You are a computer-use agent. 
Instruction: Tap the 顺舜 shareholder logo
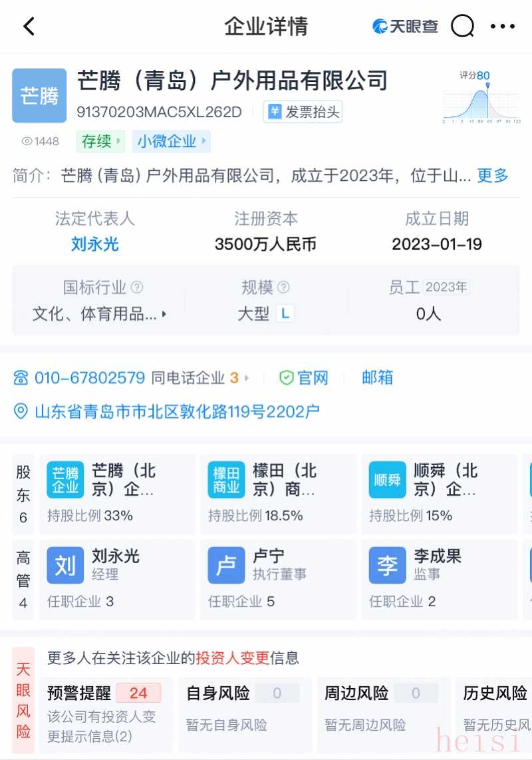pyautogui.click(x=387, y=480)
